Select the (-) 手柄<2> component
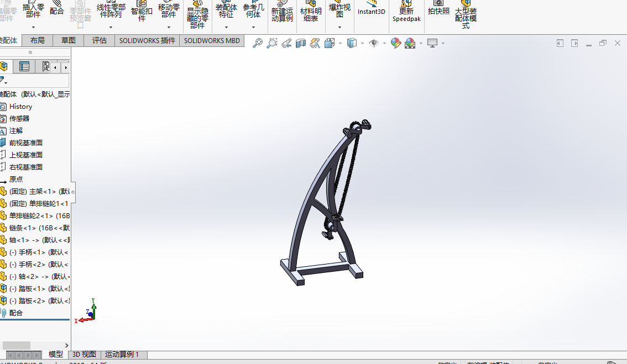627x364 pixels. point(39,265)
